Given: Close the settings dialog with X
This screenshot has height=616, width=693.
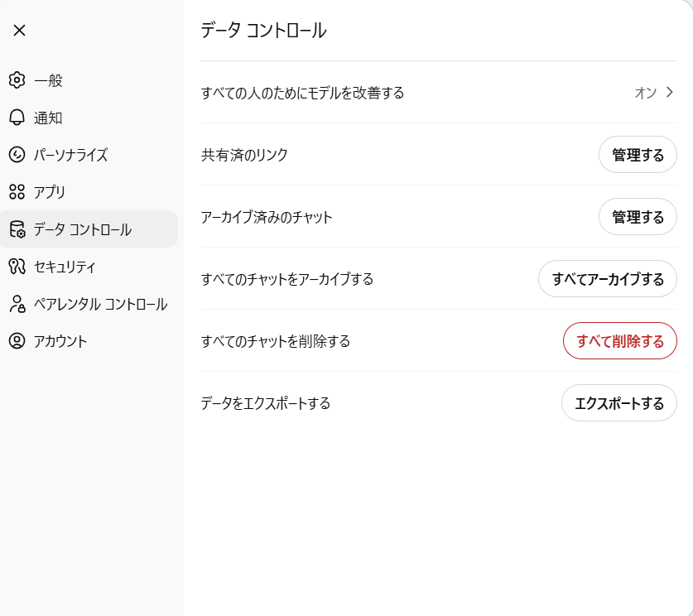Looking at the screenshot, I should (x=19, y=31).
